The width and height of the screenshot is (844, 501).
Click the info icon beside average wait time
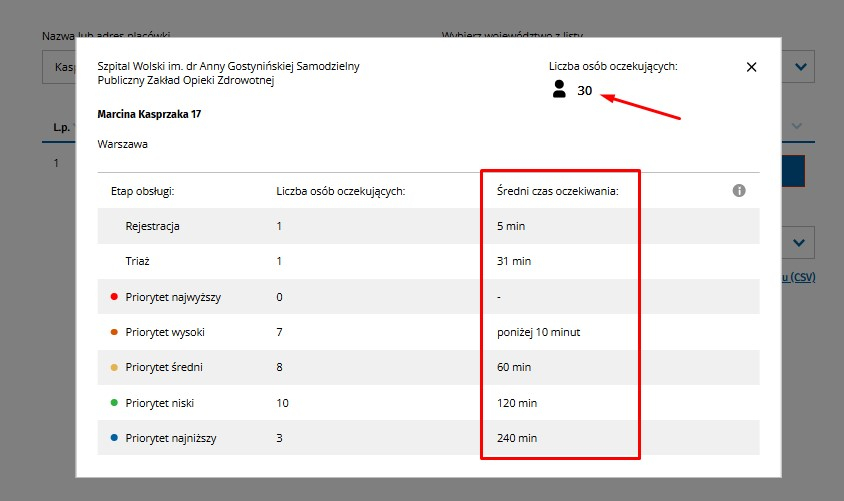pos(739,190)
